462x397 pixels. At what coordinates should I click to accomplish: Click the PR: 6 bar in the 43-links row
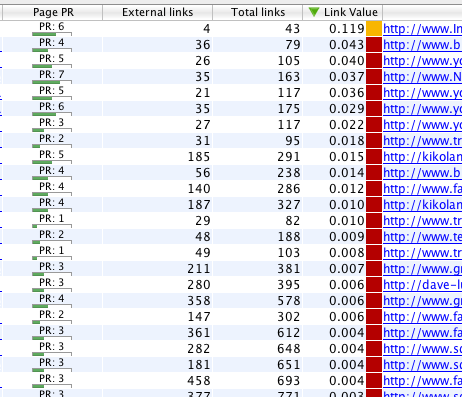tap(52, 34)
